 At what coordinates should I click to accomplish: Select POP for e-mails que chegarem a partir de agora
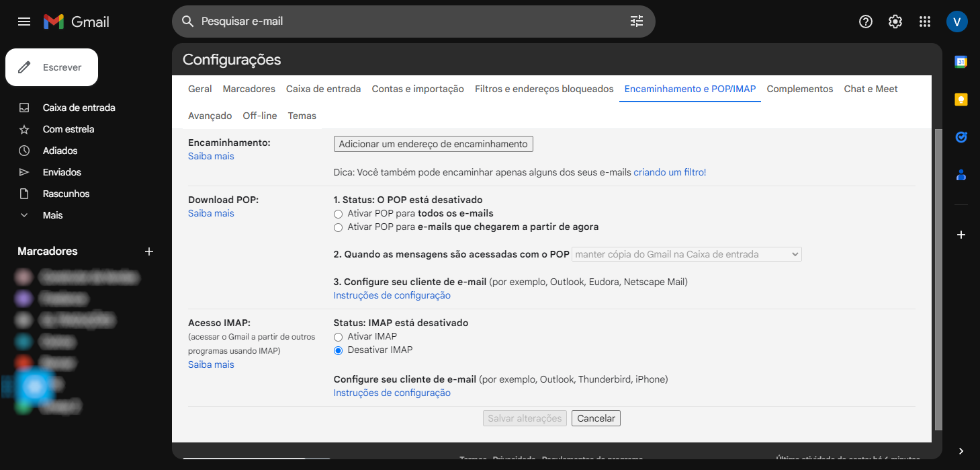tap(339, 227)
